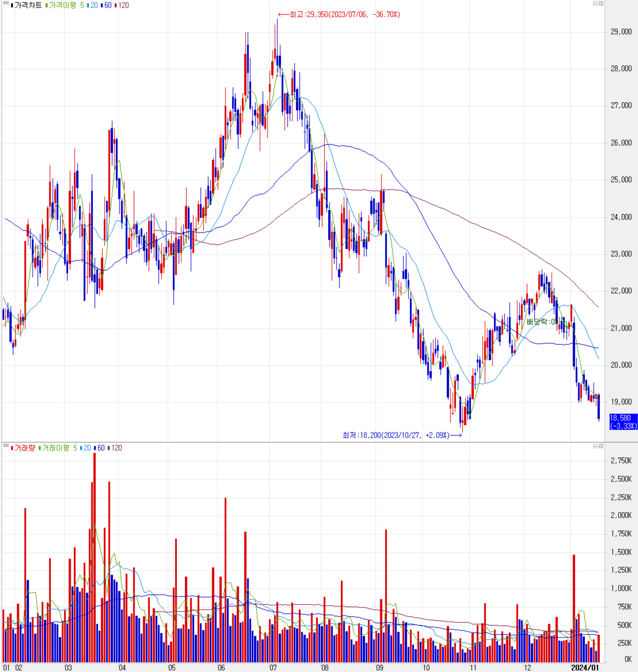Select the green 가격이평 5 legend
This screenshot has height=672, width=638.
tap(64, 5)
